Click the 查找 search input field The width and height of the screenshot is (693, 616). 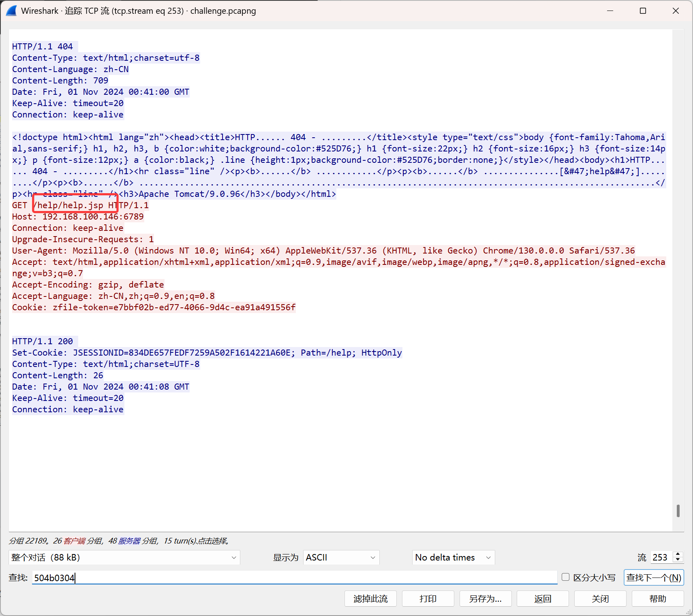click(295, 578)
